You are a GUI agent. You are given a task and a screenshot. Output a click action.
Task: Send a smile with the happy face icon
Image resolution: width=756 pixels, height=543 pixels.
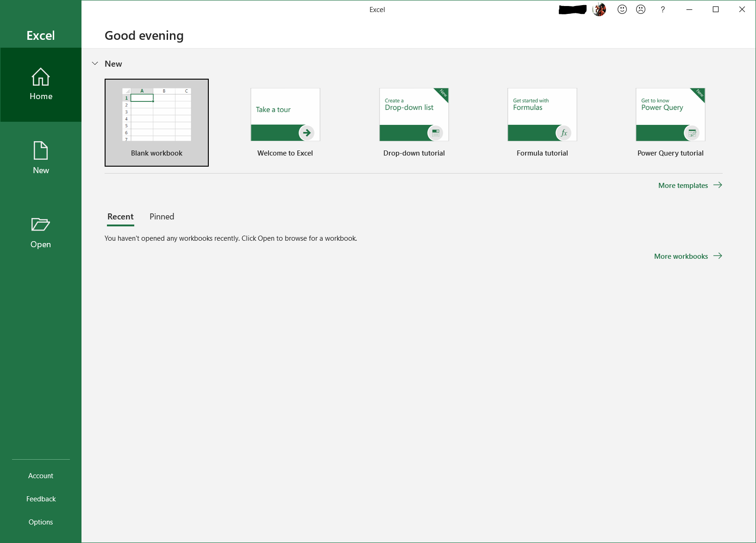coord(622,9)
